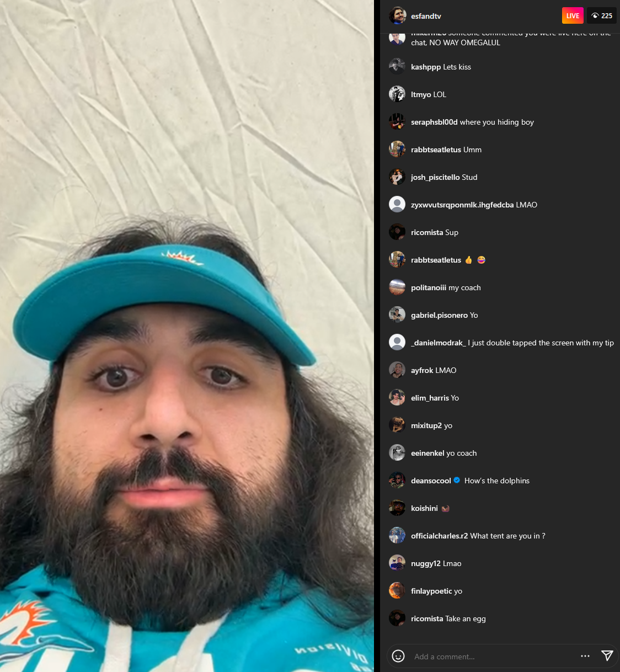Click the viewer count eye icon

click(595, 16)
